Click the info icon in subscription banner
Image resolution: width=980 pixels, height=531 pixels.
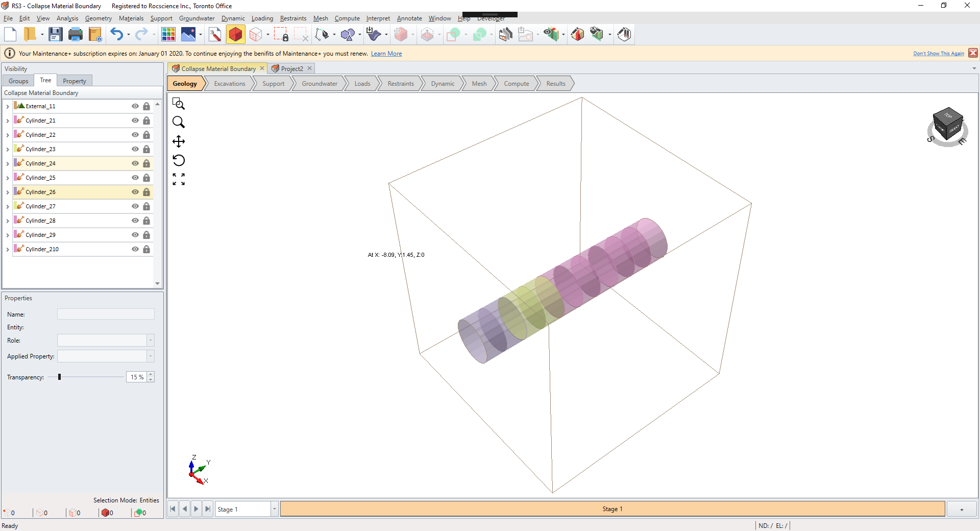10,53
